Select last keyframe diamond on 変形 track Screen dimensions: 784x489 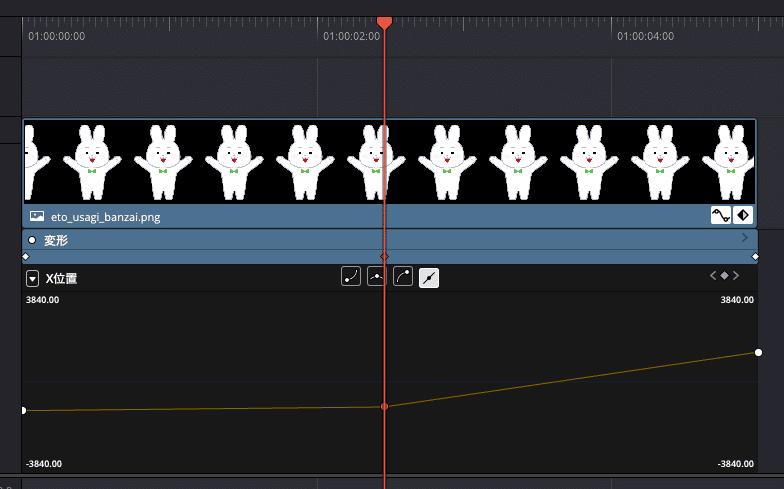[755, 256]
